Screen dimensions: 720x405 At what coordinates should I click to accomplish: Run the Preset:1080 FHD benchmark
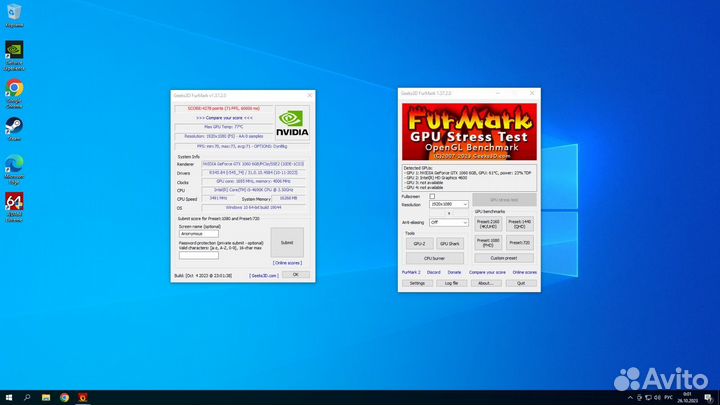(x=488, y=242)
